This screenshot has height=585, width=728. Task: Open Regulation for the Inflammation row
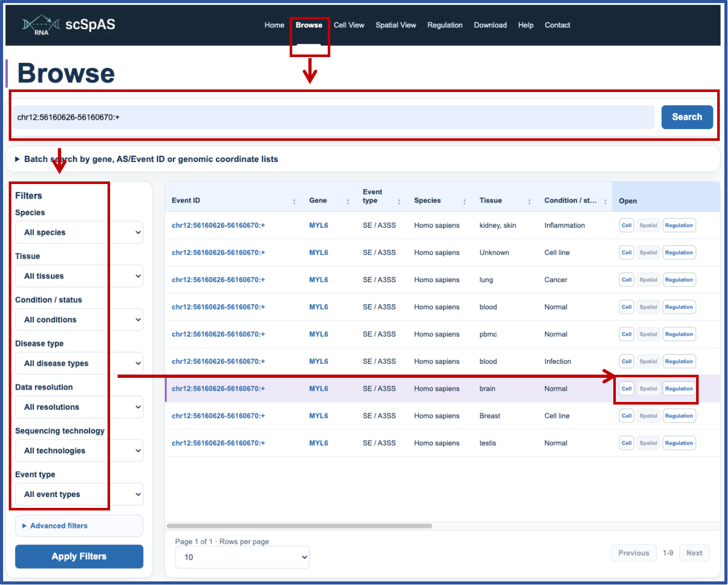click(679, 226)
